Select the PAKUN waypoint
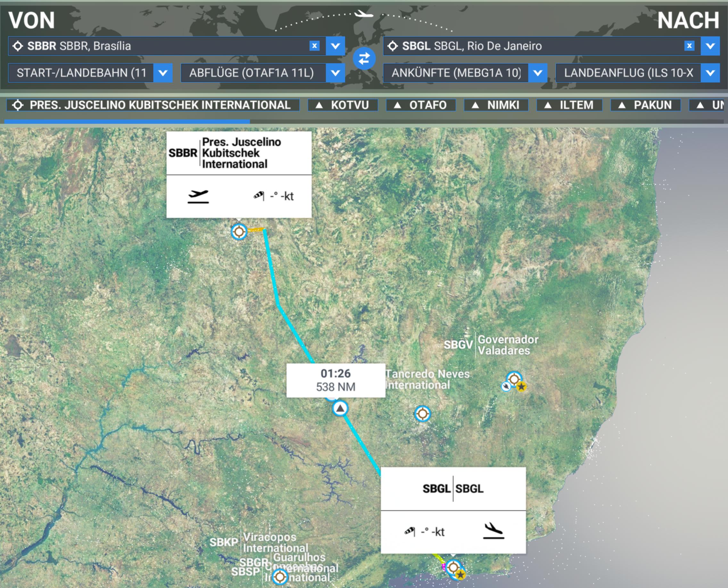 coord(645,105)
